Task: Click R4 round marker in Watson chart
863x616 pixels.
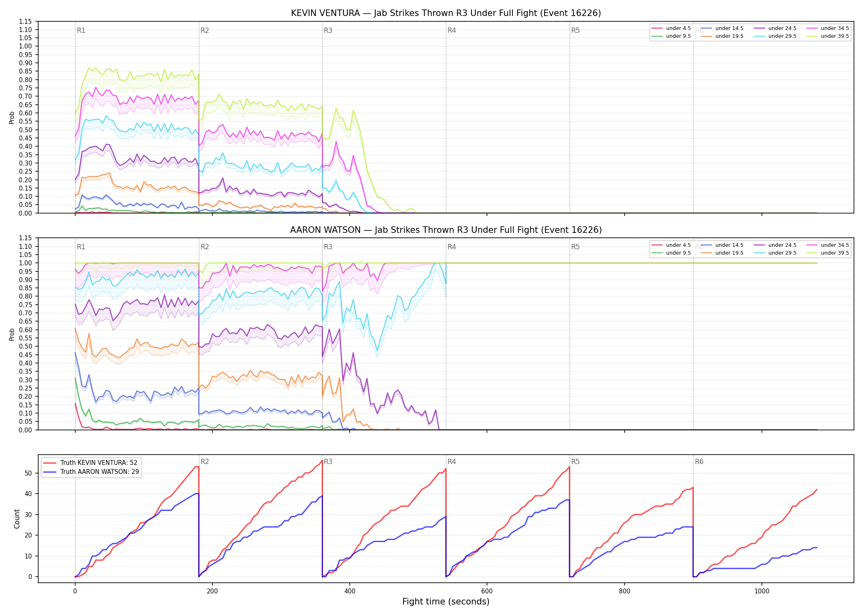Action: pos(452,247)
